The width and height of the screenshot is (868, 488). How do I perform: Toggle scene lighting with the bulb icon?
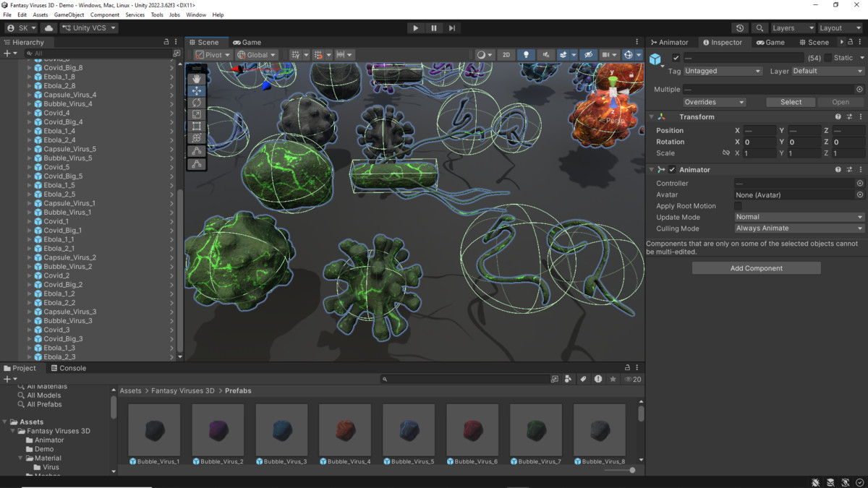[x=525, y=54]
